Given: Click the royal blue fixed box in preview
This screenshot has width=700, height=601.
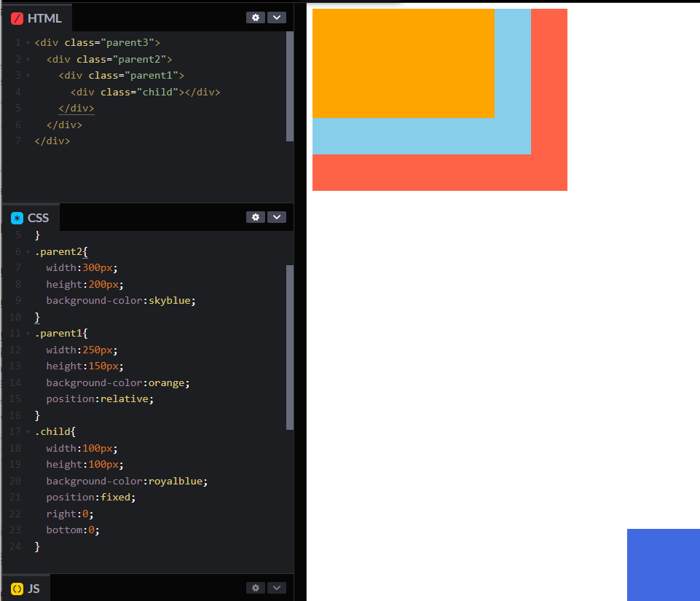Looking at the screenshot, I should tap(664, 565).
